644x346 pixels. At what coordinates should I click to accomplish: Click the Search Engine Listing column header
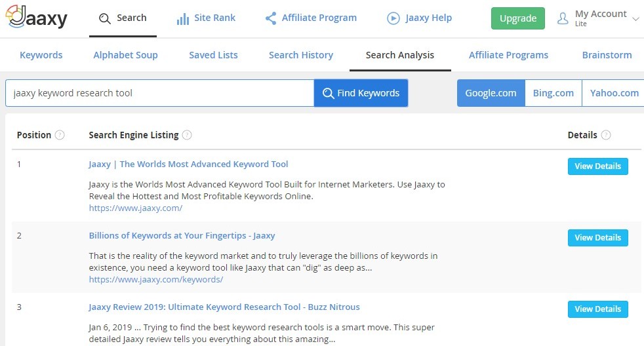pos(134,135)
